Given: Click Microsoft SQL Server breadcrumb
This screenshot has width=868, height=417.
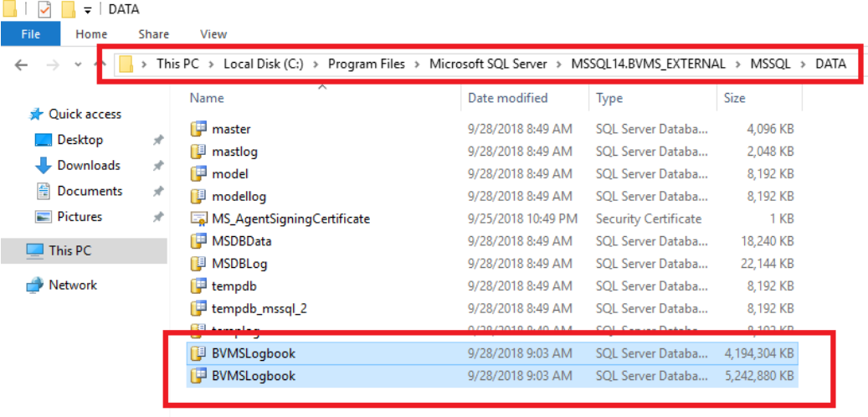Looking at the screenshot, I should click(x=488, y=64).
